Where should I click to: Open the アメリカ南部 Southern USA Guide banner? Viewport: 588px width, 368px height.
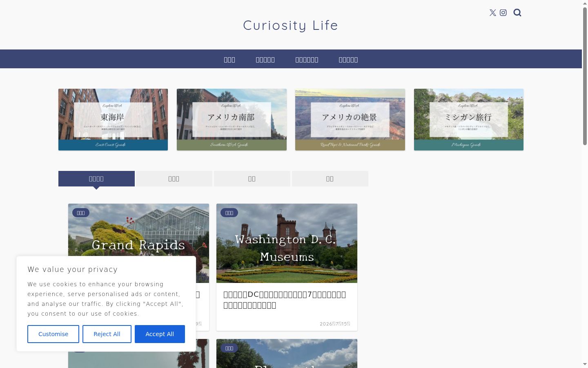click(x=232, y=119)
